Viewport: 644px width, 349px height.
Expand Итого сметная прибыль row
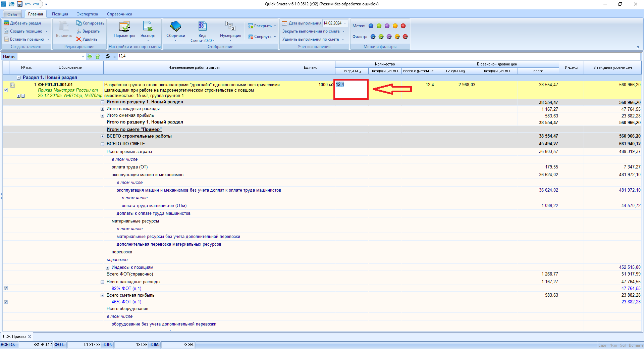[x=103, y=115]
